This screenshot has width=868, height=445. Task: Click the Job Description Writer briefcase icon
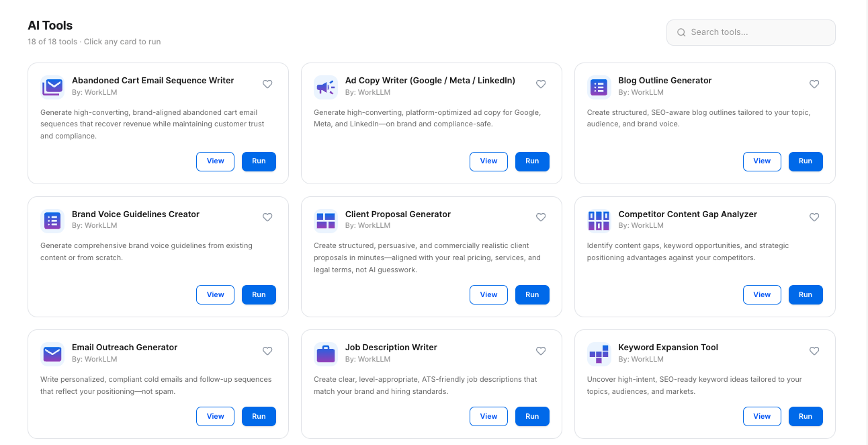tap(326, 354)
